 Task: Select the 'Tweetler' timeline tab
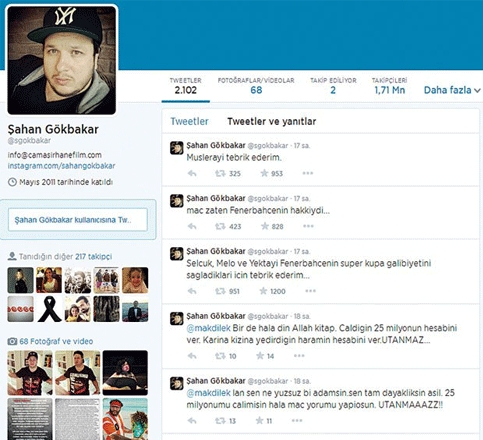point(189,121)
